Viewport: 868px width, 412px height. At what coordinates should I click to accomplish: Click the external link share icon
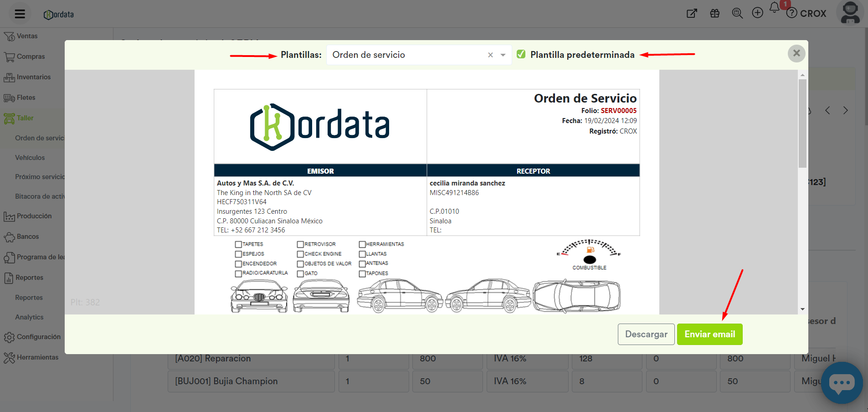click(692, 13)
